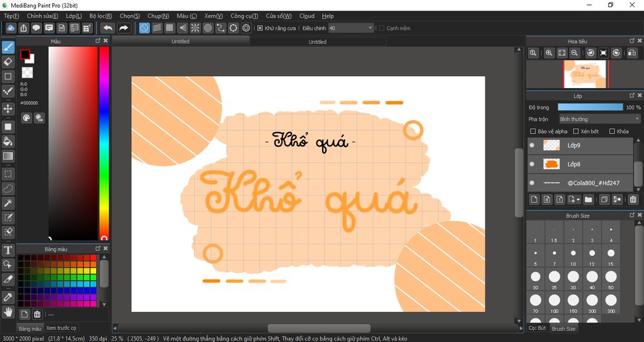Image resolution: width=644 pixels, height=342 pixels.
Task: Select the Eraser tool
Action: [8, 62]
